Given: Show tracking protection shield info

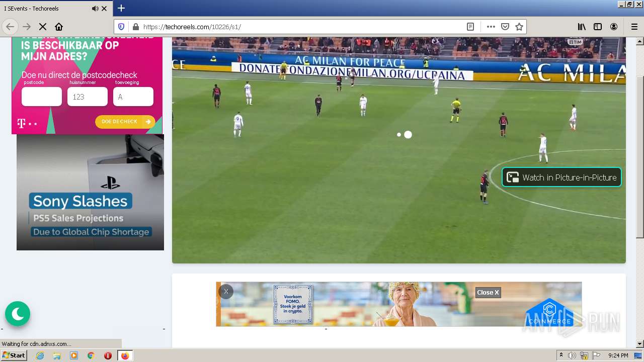Looking at the screenshot, I should tap(121, 27).
